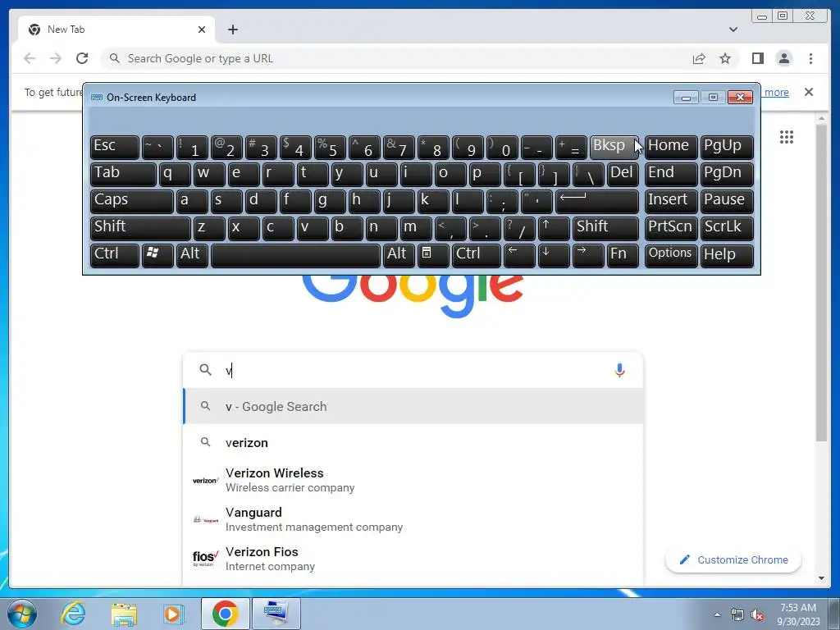The image size is (840, 630).
Task: Click the Esc key
Action: click(x=115, y=147)
